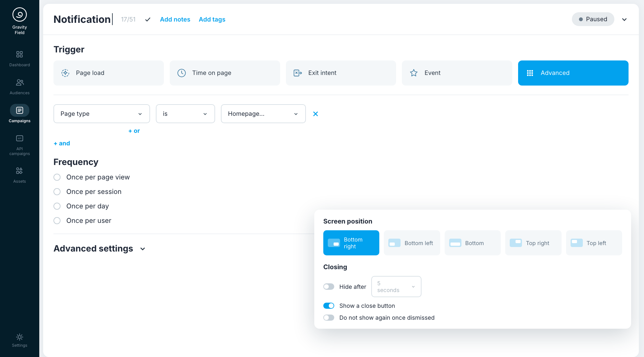Choose the Bottom left screen position
The image size is (644, 357).
pyautogui.click(x=412, y=243)
